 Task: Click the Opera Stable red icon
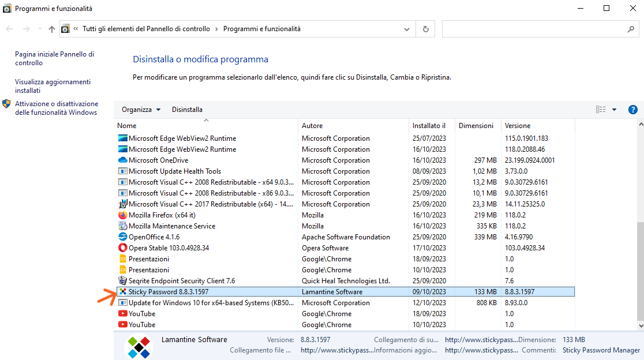pos(122,248)
